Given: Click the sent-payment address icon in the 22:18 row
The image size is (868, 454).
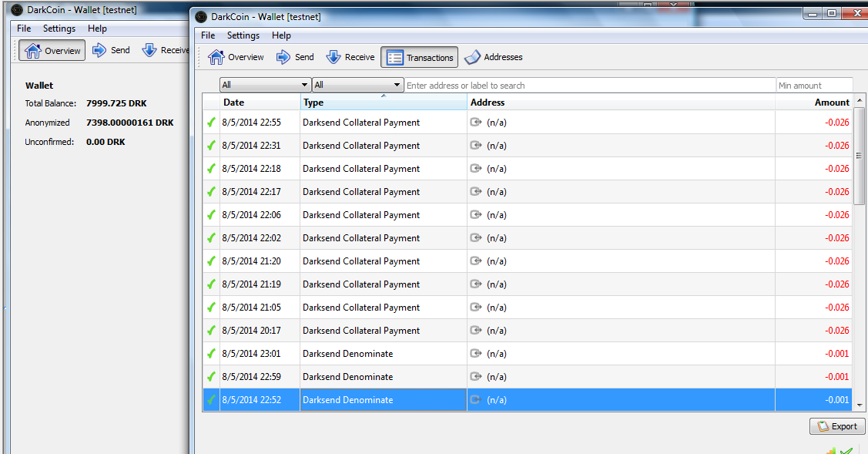Looking at the screenshot, I should pyautogui.click(x=475, y=169).
